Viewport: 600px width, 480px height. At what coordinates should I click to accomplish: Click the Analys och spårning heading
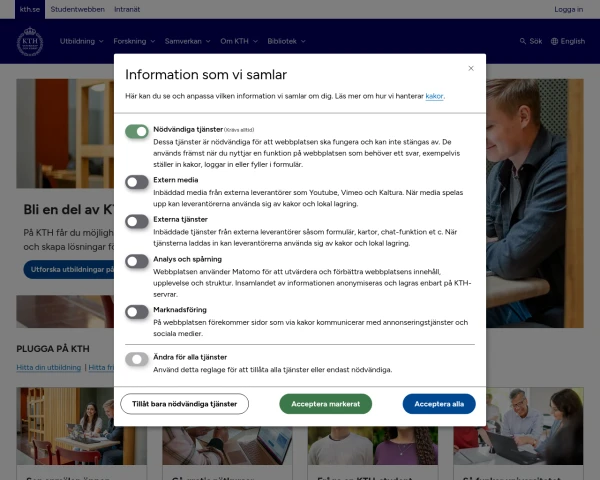coord(188,259)
